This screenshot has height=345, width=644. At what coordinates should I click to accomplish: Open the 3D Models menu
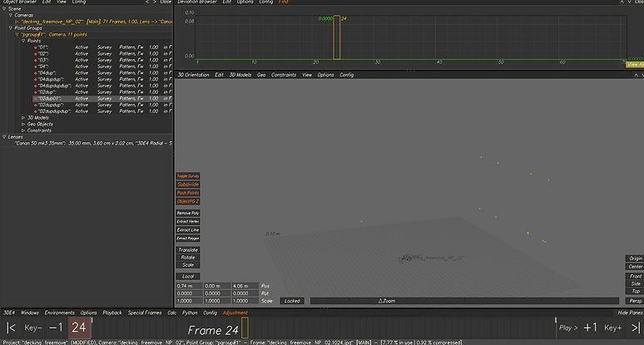[240, 75]
